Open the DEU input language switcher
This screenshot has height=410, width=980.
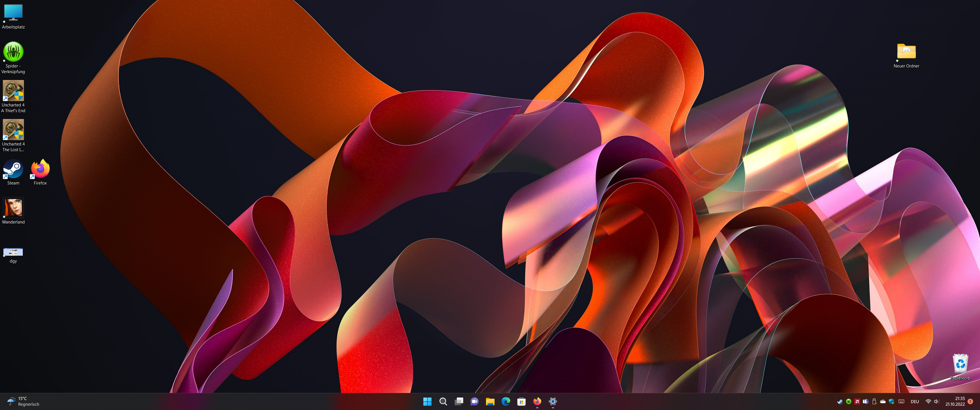click(x=914, y=402)
